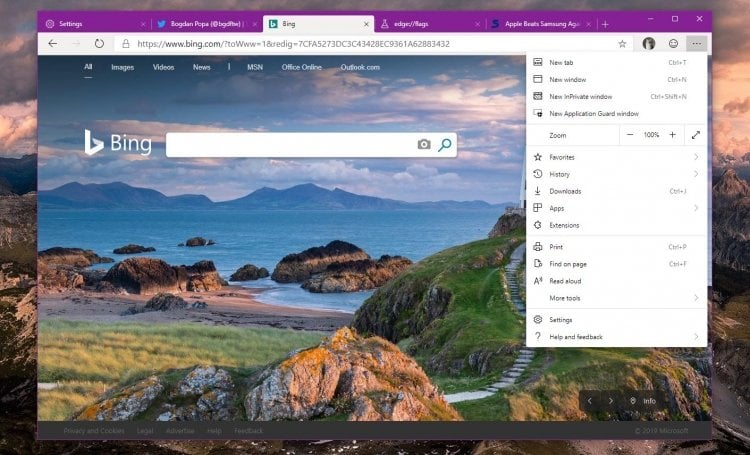Close the edge://flags tab
Image resolution: width=750 pixels, height=455 pixels.
tap(477, 24)
